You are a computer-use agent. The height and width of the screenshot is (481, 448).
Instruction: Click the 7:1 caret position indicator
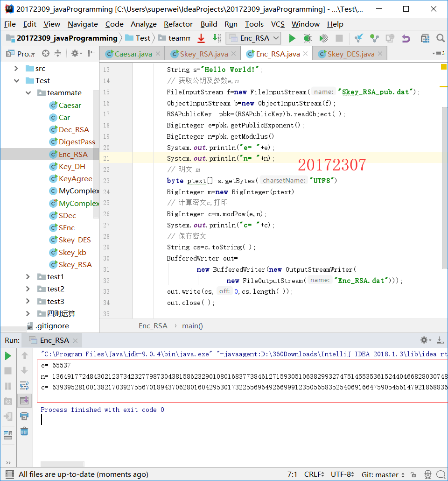pos(292,474)
